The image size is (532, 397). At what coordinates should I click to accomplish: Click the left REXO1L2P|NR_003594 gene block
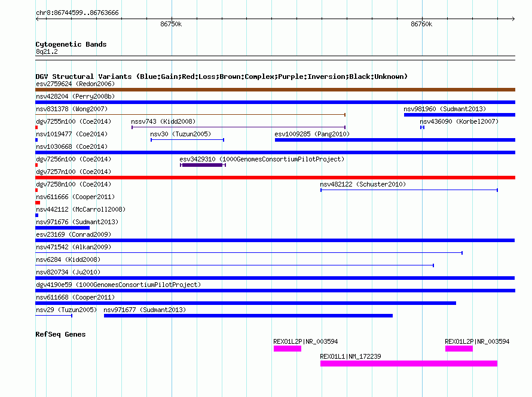click(x=288, y=349)
